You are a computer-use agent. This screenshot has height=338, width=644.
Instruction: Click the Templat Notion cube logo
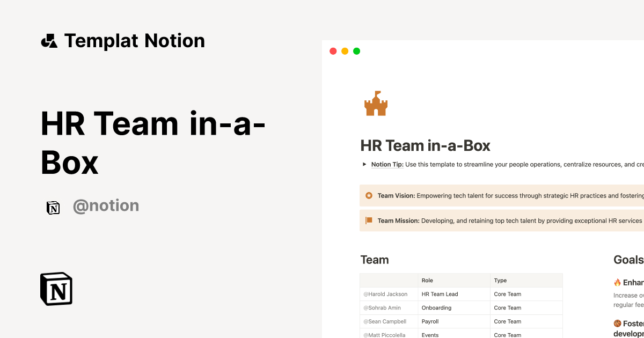[x=49, y=40]
